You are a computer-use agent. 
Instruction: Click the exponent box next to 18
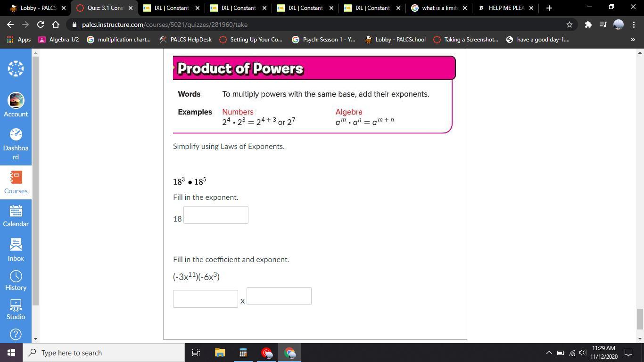(215, 215)
